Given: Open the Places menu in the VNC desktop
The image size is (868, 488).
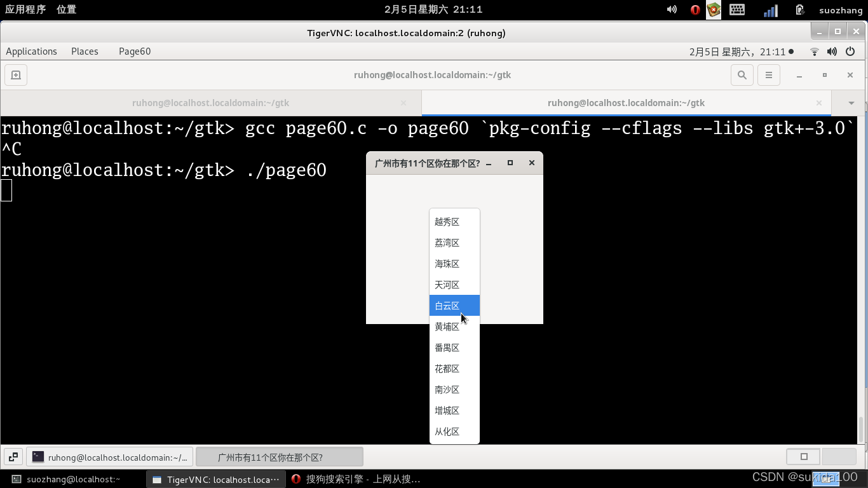Looking at the screenshot, I should pos(85,51).
